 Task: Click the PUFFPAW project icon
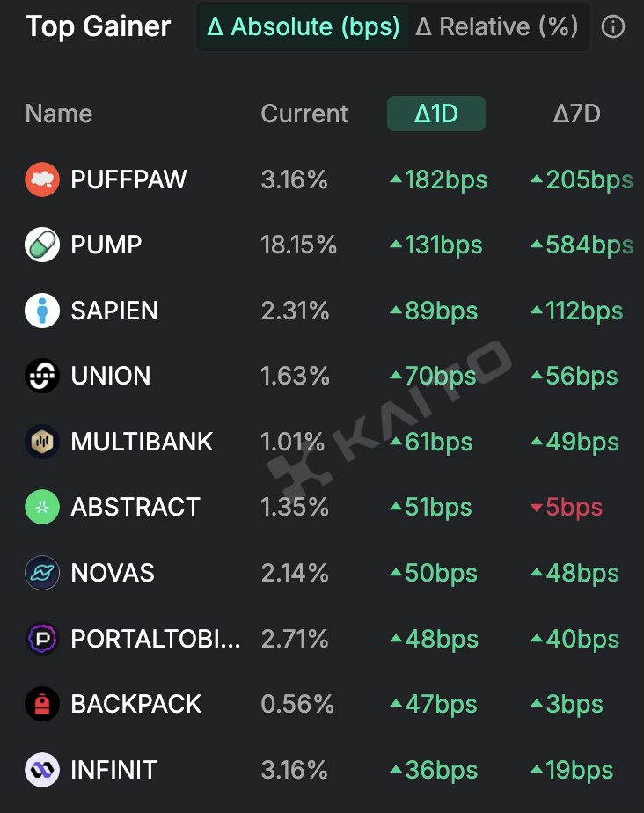click(42, 179)
